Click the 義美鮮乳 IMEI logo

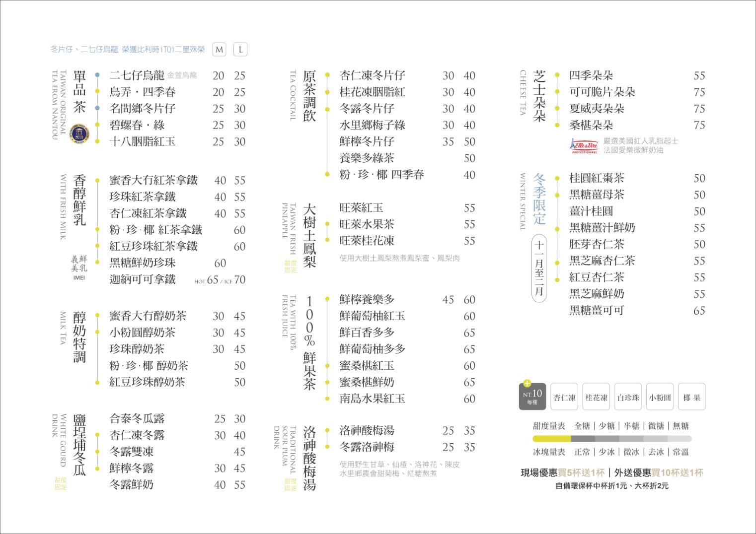[79, 267]
